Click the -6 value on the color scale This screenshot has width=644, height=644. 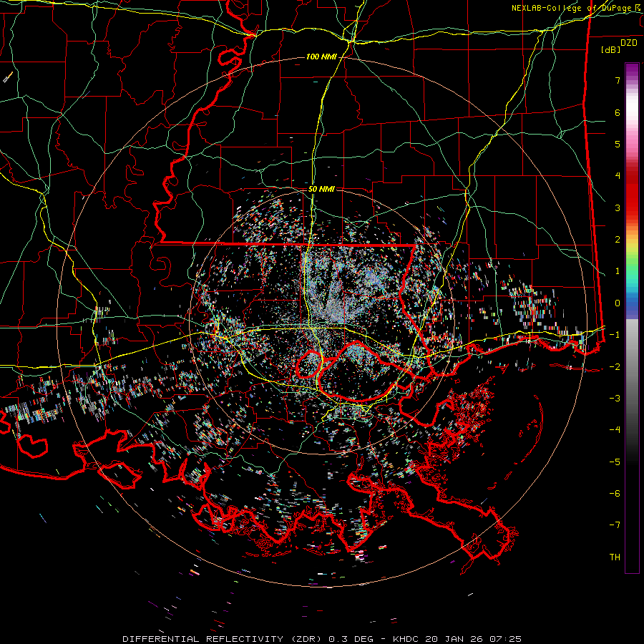tap(615, 494)
